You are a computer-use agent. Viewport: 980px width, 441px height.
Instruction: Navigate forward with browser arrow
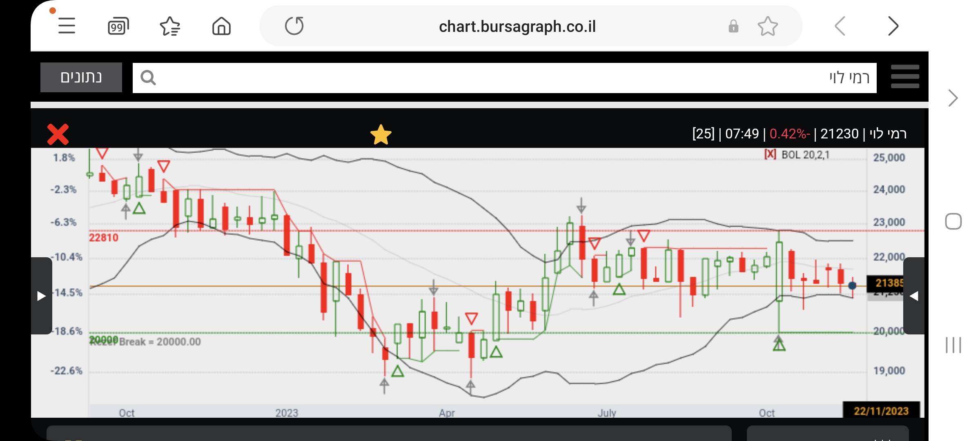893,26
